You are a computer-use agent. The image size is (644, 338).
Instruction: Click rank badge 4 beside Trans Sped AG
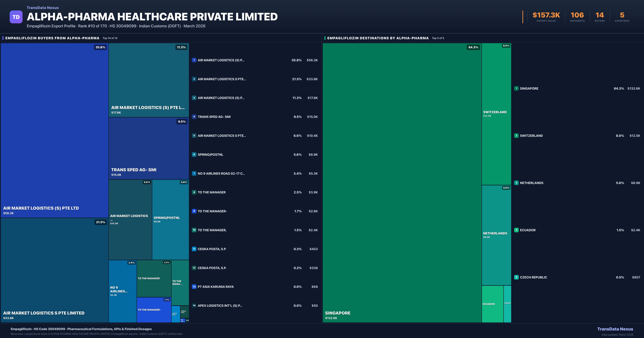tap(194, 117)
